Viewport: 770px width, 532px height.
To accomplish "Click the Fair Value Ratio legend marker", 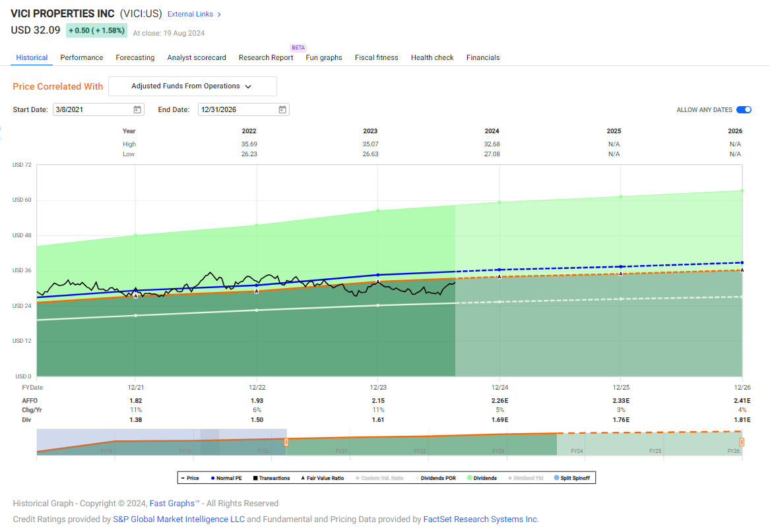I will [303, 477].
